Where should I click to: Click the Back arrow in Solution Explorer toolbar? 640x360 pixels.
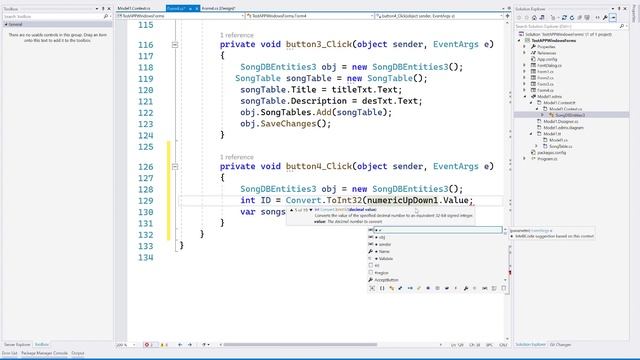[519, 18]
